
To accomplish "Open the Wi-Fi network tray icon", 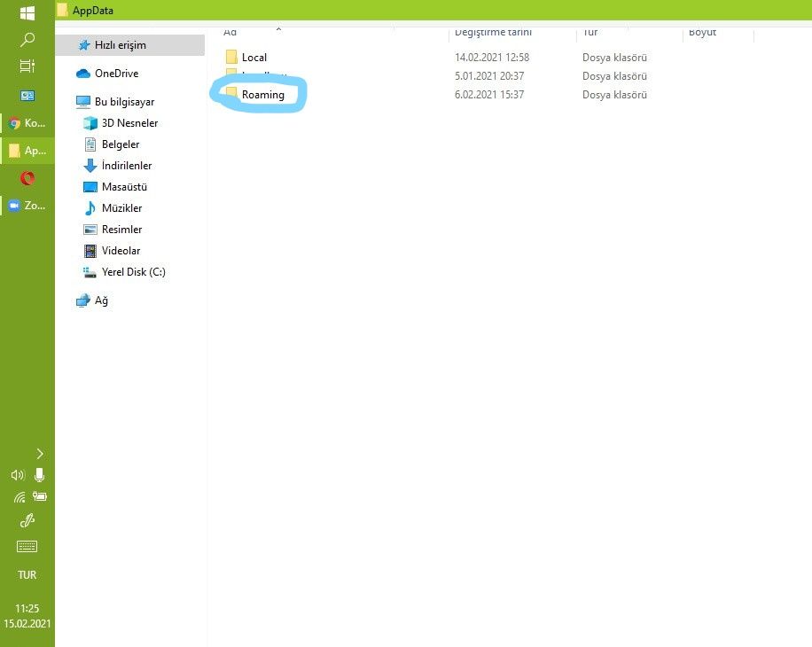I will coord(20,497).
